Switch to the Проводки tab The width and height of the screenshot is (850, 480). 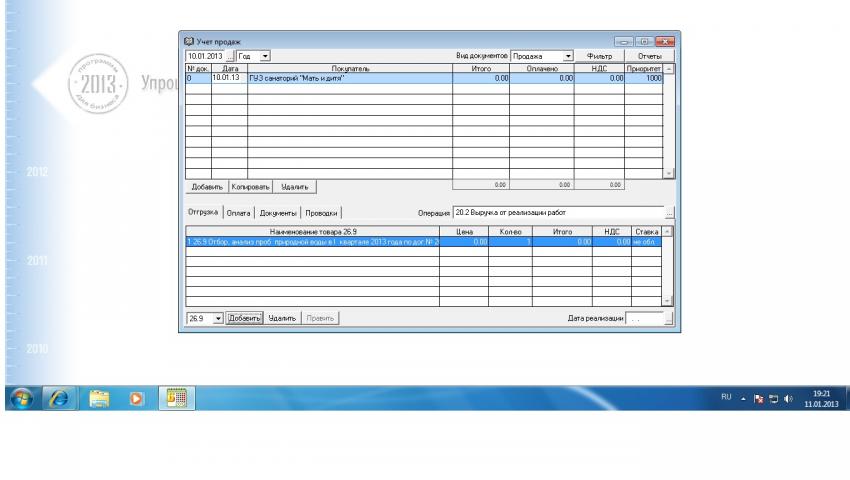(x=322, y=212)
